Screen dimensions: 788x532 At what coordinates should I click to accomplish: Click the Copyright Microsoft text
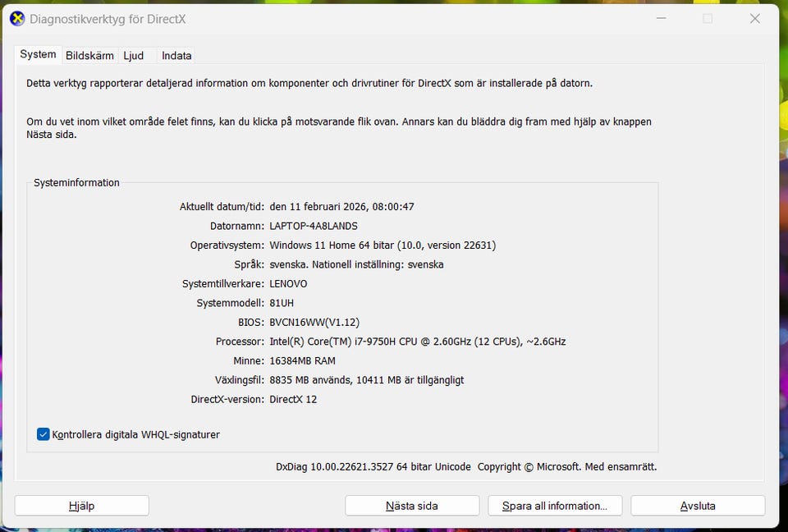[567, 466]
